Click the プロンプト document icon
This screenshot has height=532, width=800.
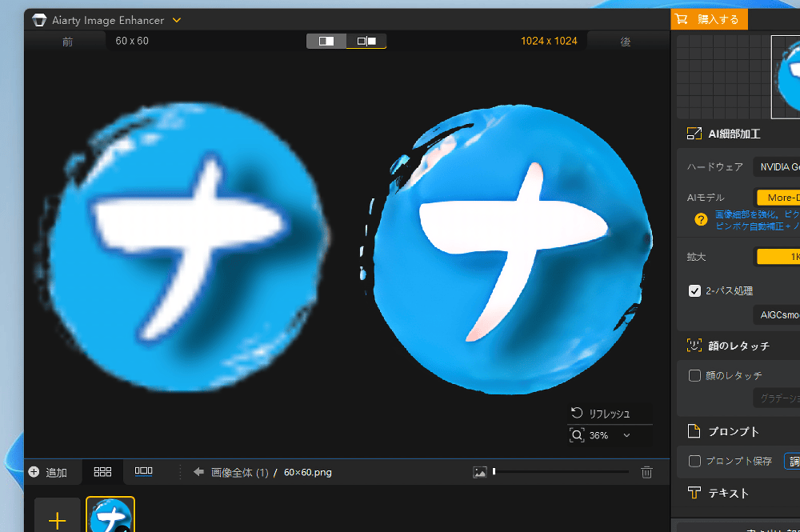coord(694,431)
